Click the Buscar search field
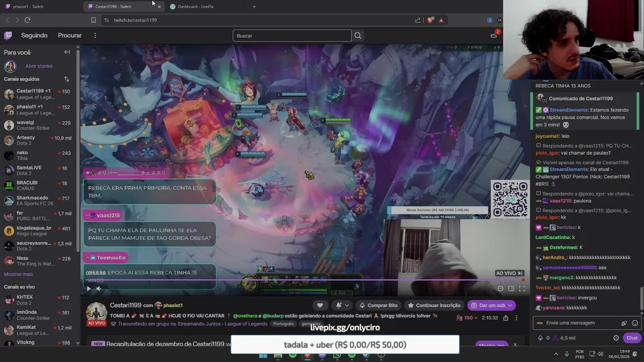 point(292,36)
